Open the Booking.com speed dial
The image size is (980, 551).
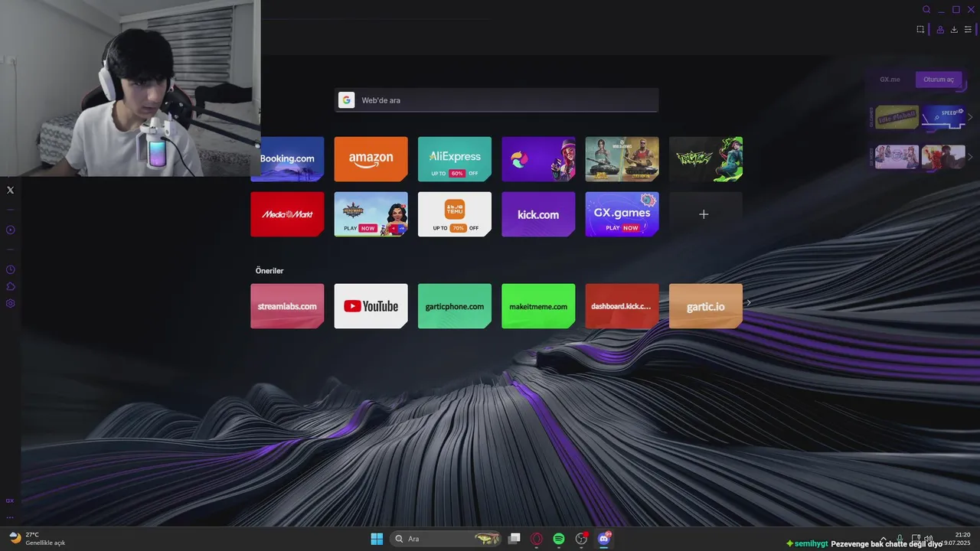tap(287, 159)
